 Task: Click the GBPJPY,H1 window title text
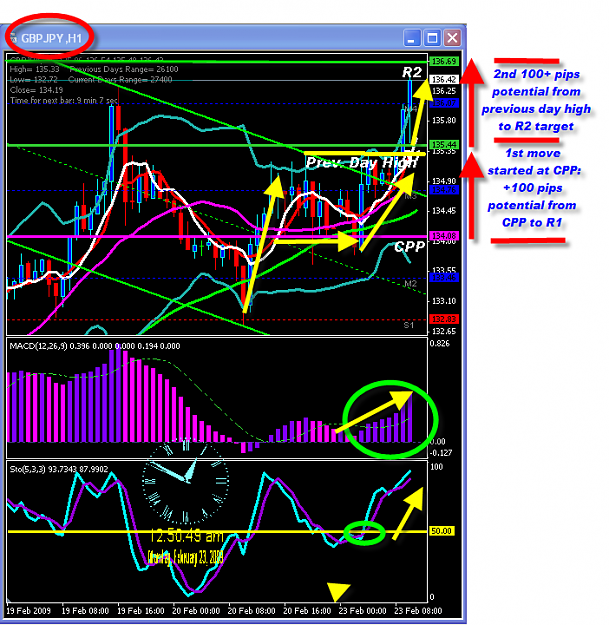(51, 38)
